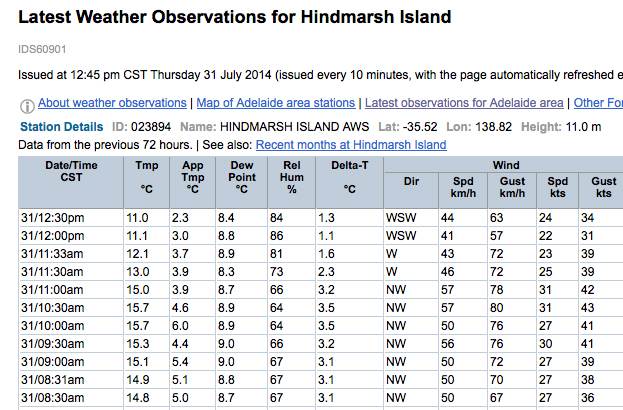This screenshot has width=623, height=410.
Task: Click the Station Details label
Action: click(61, 127)
